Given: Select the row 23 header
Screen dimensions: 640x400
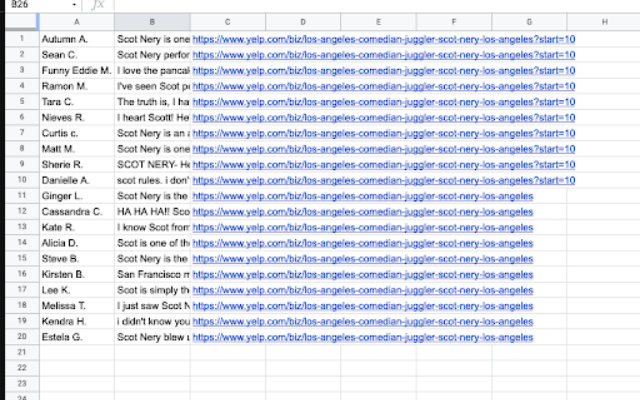Looking at the screenshot, I should pos(19,384).
